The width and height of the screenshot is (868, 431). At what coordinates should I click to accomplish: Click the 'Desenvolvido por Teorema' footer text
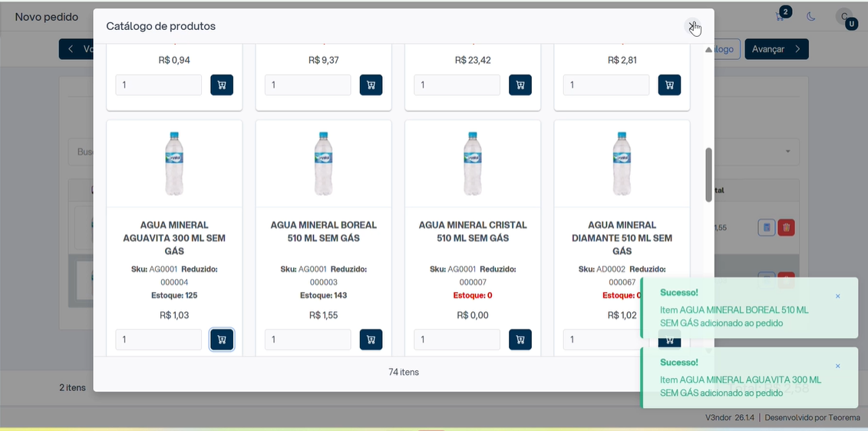coord(813,418)
